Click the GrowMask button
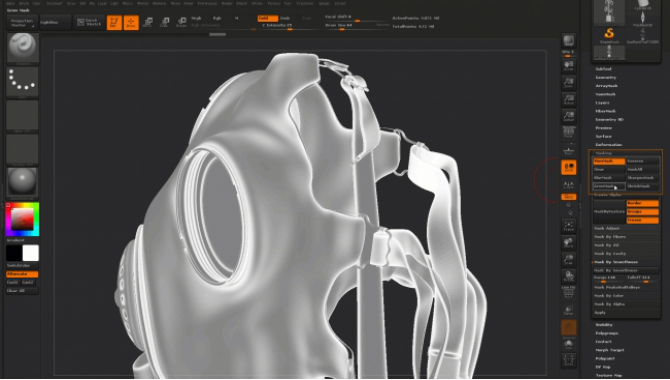 (609, 186)
